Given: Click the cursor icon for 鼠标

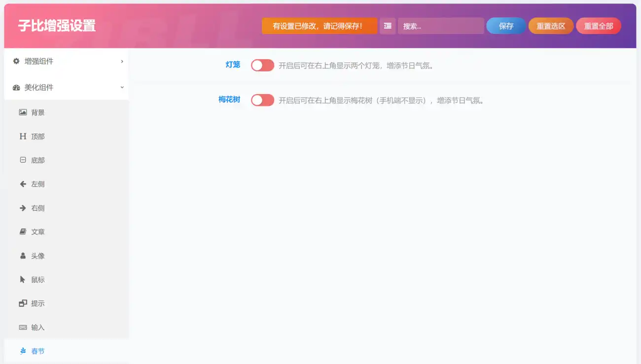Looking at the screenshot, I should coord(23,280).
